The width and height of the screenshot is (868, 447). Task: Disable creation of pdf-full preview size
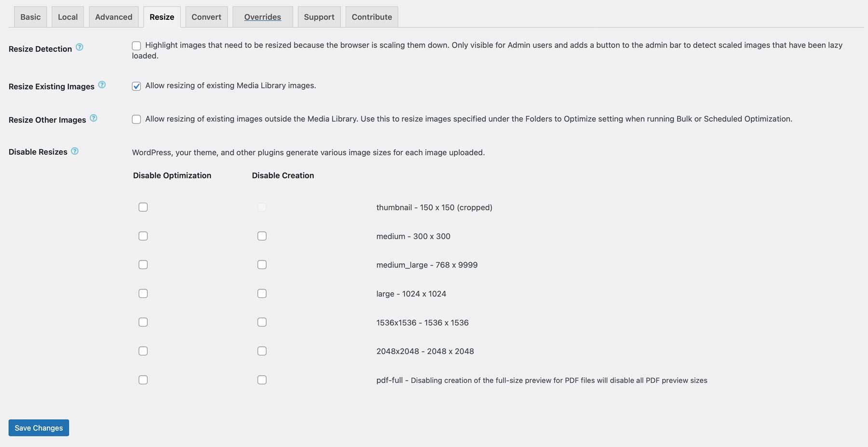point(262,379)
